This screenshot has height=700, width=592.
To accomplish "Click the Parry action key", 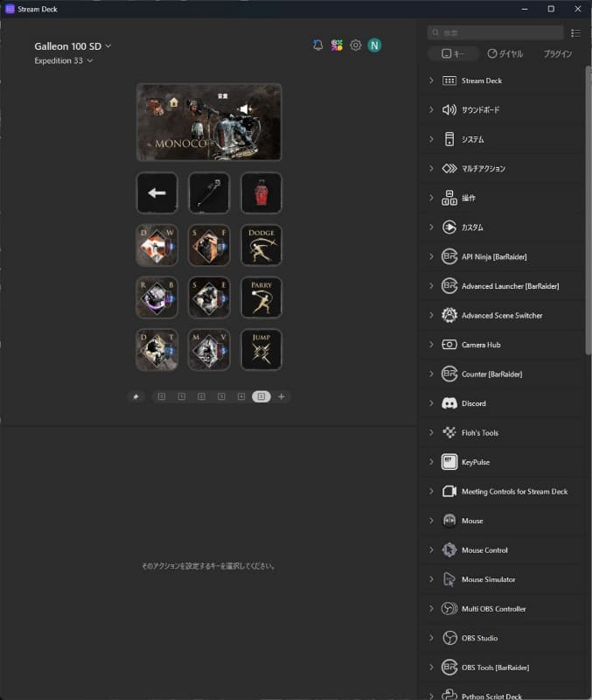I will pos(261,297).
